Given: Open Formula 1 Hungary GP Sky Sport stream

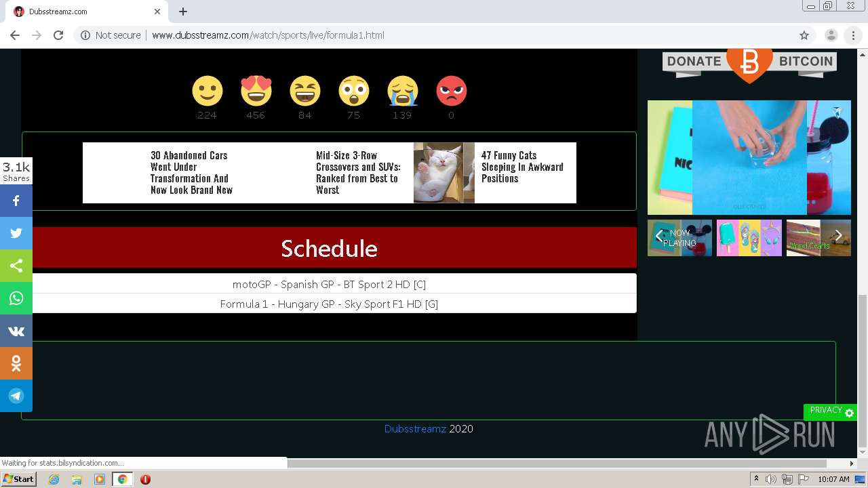Looking at the screenshot, I should [329, 304].
